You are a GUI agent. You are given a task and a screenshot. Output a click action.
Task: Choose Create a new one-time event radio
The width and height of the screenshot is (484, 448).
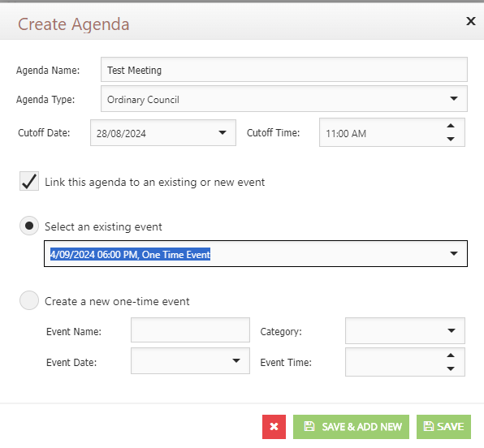click(x=29, y=300)
